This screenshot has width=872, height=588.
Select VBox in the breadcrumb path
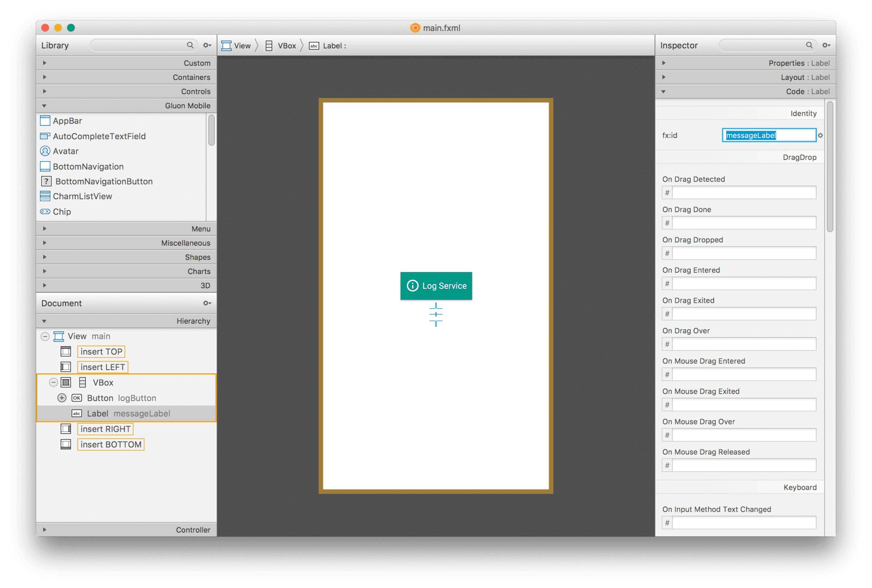click(287, 45)
